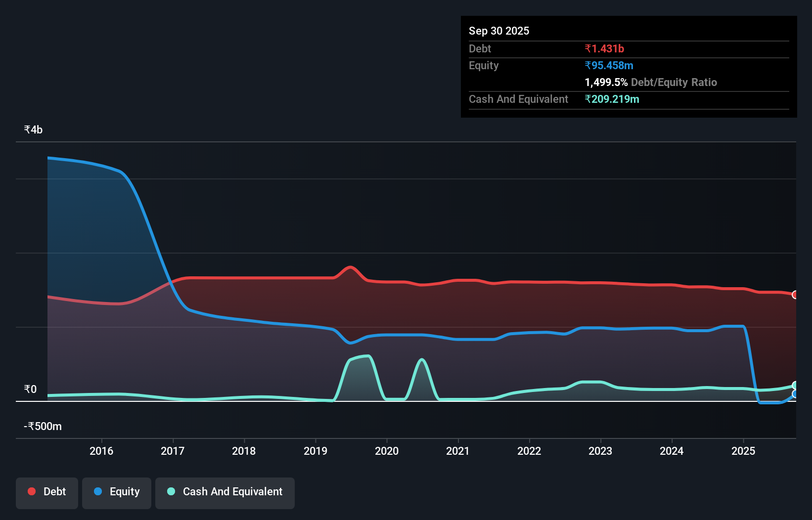Click the 2017 x-axis label

173,451
